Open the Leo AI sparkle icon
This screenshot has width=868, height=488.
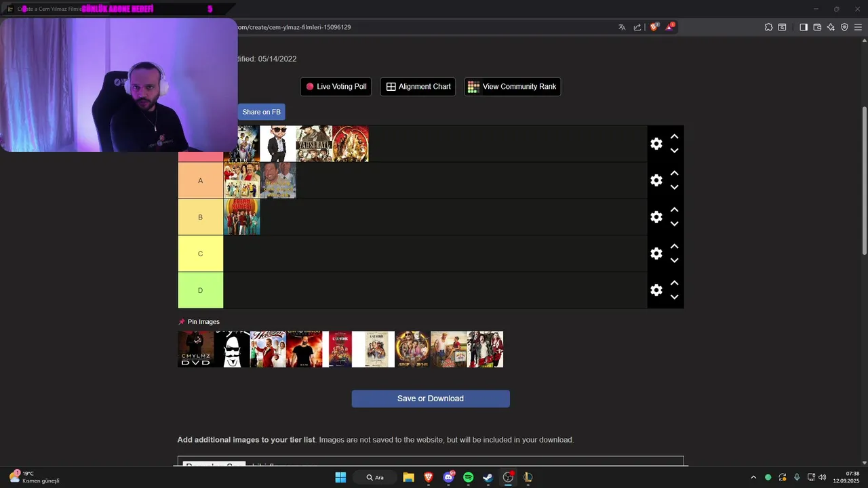pyautogui.click(x=831, y=27)
